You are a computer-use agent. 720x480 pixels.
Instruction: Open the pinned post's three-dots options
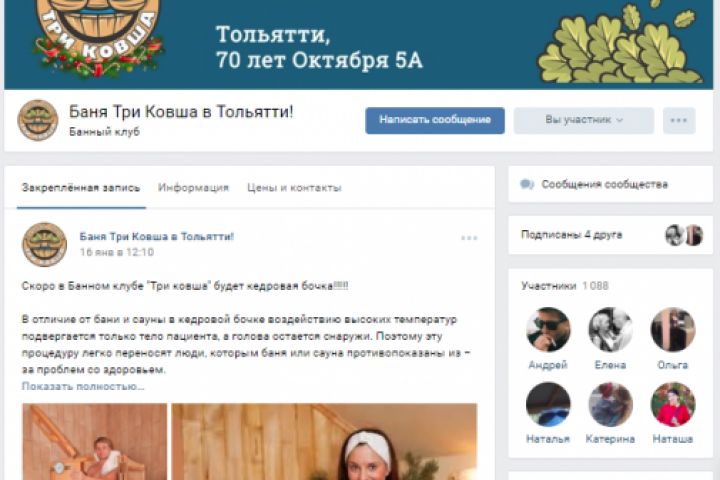469,238
